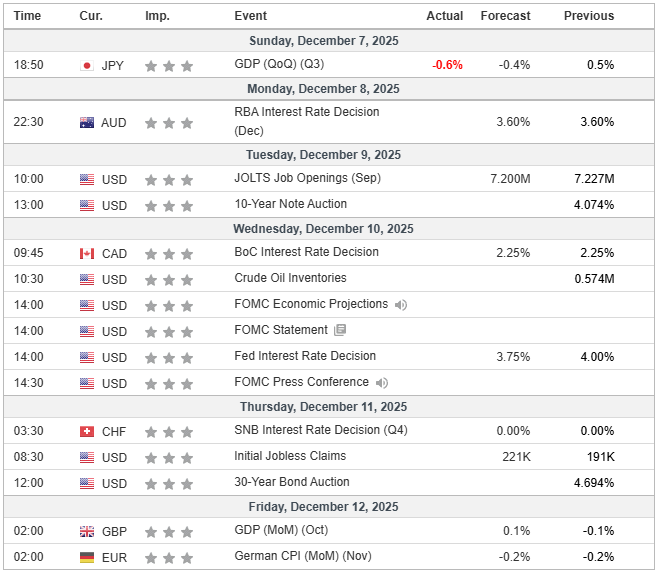Open the SNB Interest Rate Decision (Q4) event
Screen dimensions: 658x573
[321, 430]
